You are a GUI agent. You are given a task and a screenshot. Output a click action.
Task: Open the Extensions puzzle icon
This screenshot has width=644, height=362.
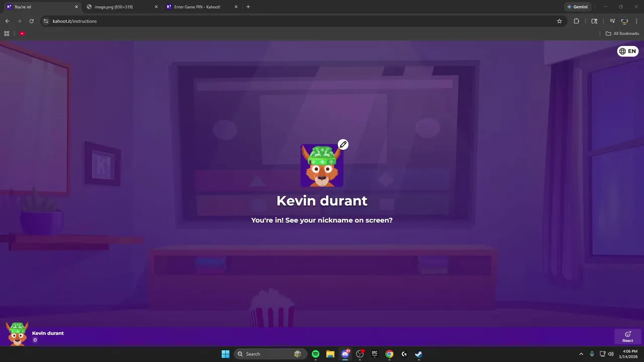point(576,21)
